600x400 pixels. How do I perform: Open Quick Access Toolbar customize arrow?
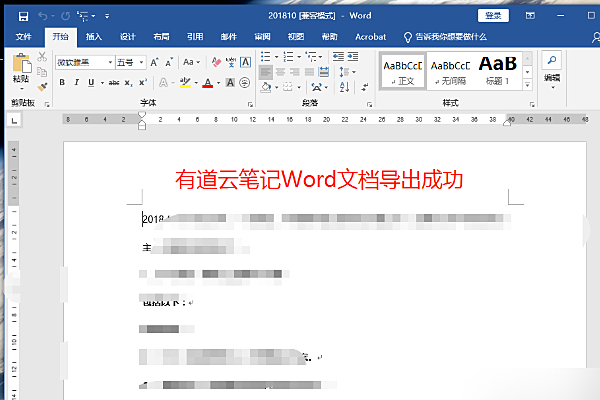107,16
